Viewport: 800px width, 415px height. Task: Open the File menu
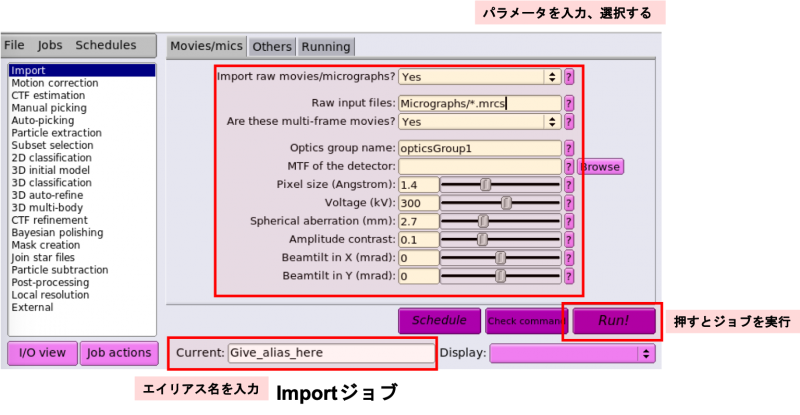pyautogui.click(x=14, y=45)
